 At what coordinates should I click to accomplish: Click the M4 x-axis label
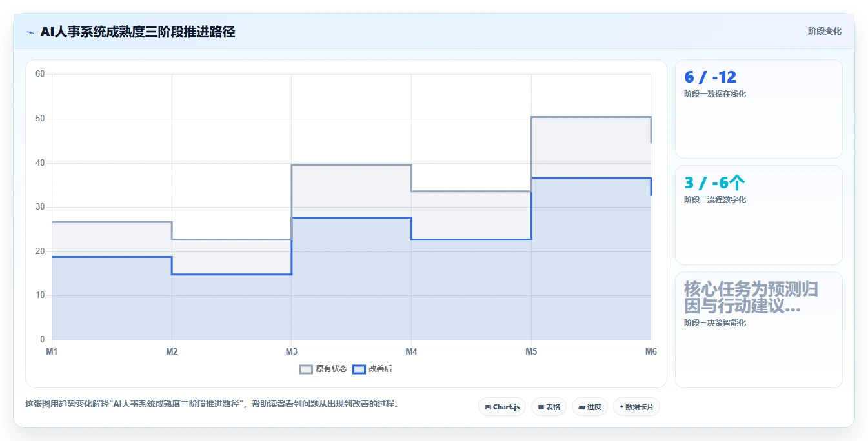[x=411, y=352]
